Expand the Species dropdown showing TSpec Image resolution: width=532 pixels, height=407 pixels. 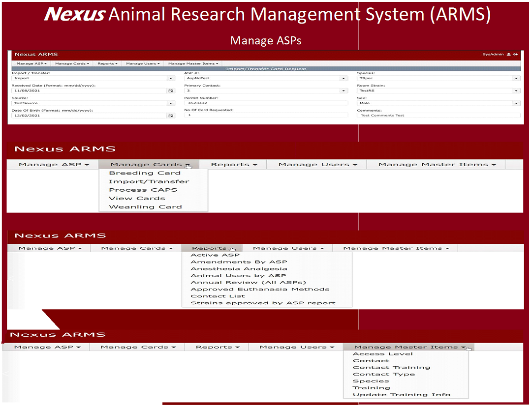click(x=516, y=78)
